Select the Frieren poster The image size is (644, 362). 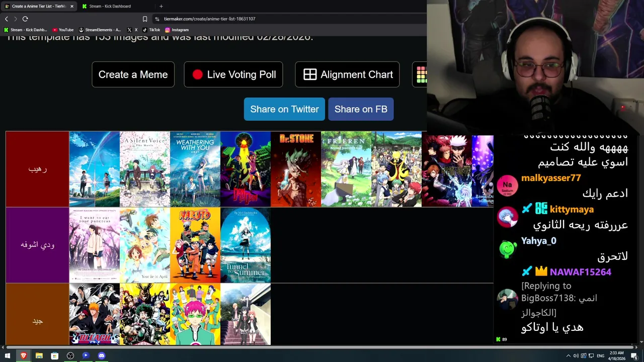[x=346, y=169]
